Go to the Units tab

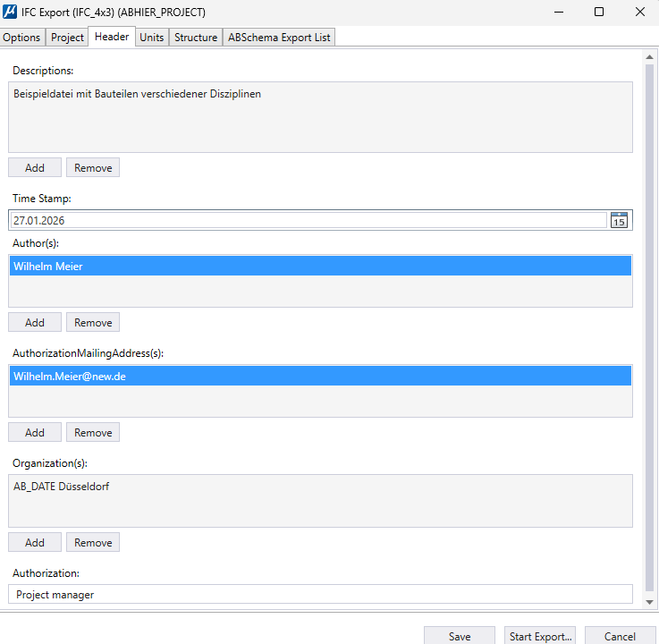[152, 38]
